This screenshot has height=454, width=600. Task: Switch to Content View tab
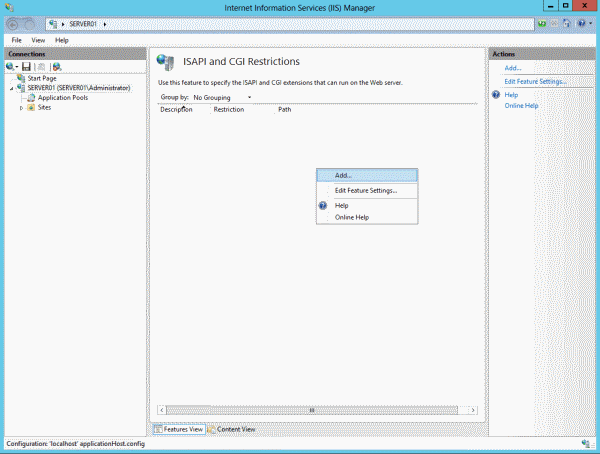tap(232, 430)
